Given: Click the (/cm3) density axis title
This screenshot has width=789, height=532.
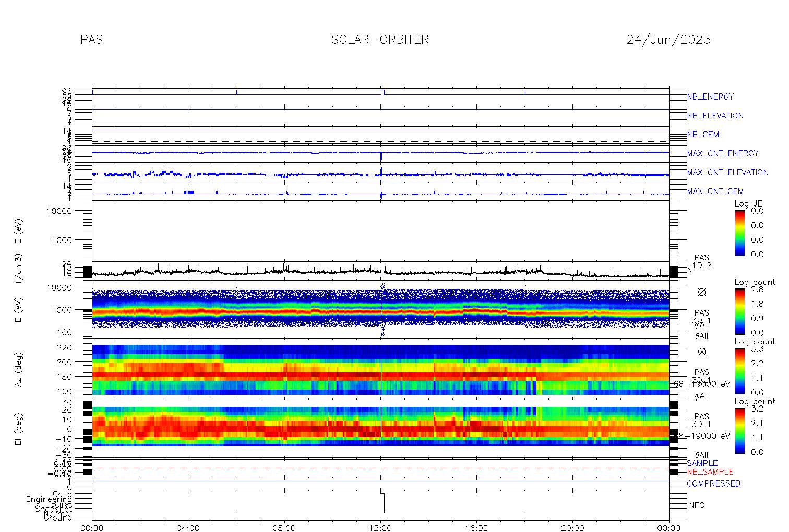Looking at the screenshot, I should coord(19,269).
